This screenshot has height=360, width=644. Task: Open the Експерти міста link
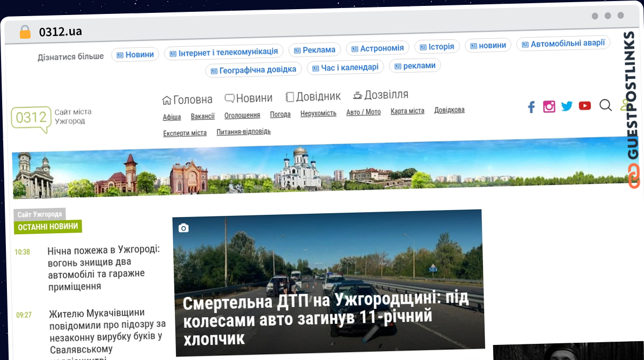point(185,133)
